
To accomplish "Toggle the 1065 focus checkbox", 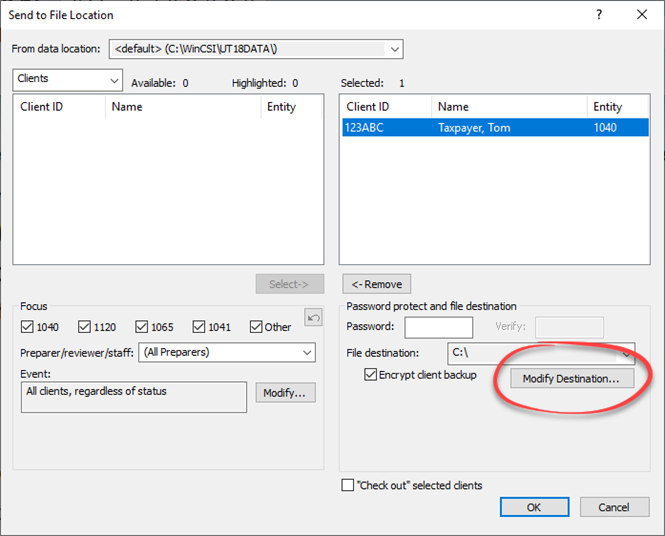I will 143,327.
